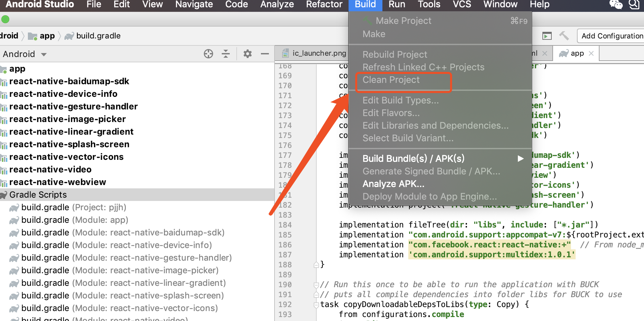Open WeChat from the macOS menu bar
The height and width of the screenshot is (321, 644).
tap(616, 4)
